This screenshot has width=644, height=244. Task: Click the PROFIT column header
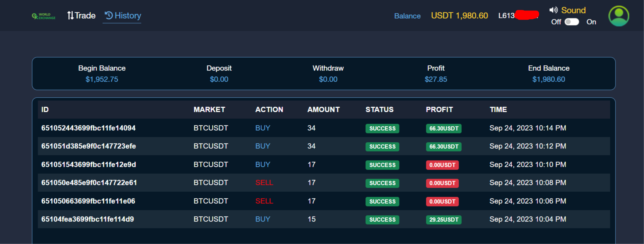[x=439, y=109]
